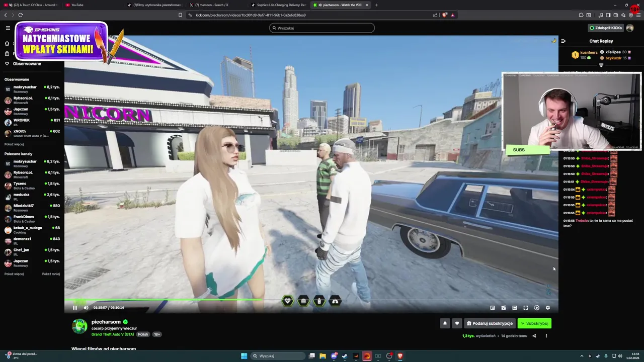Click the video progress bar
644x362 pixels.
pos(311,300)
